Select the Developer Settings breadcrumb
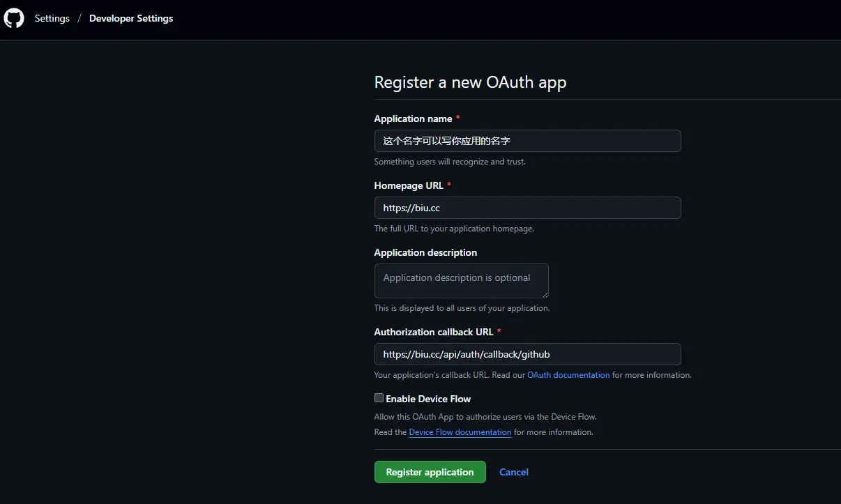Image resolution: width=841 pixels, height=504 pixels. tap(130, 18)
